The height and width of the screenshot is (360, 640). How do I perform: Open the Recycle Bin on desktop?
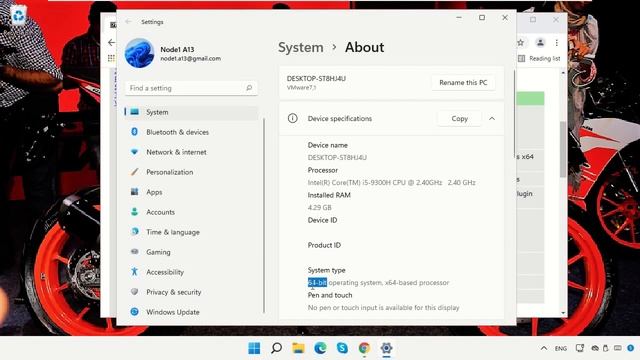(x=19, y=16)
